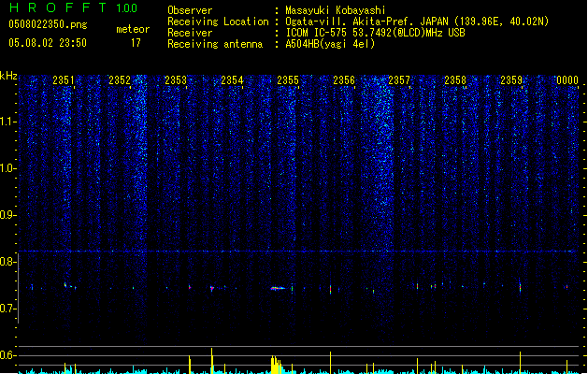The image size is (588, 374).
Task: Click the antenna text A504HB(yagi 4el)
Action: pos(330,44)
